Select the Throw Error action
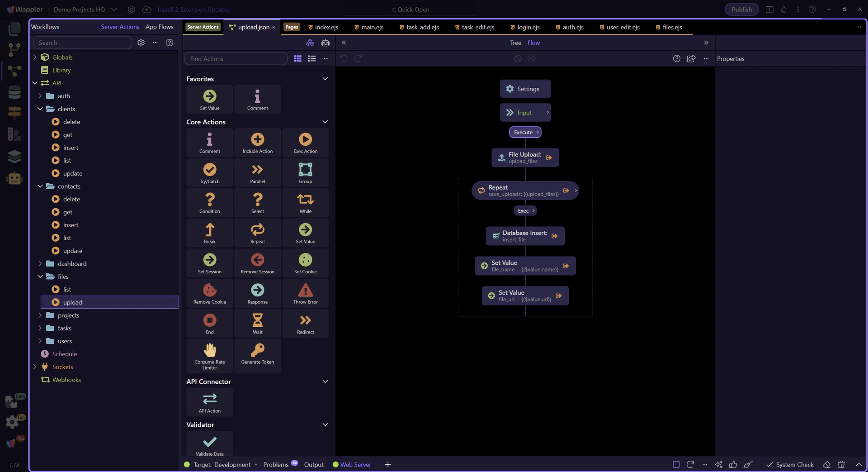Screen dimensions: 868x472 (305, 291)
